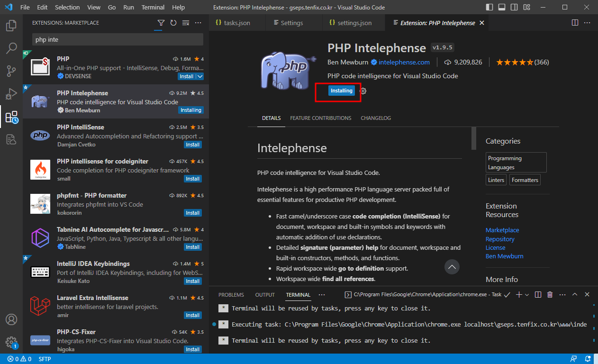Close the Extension: PHP Intelephense tab
The width and height of the screenshot is (598, 364).
click(482, 23)
